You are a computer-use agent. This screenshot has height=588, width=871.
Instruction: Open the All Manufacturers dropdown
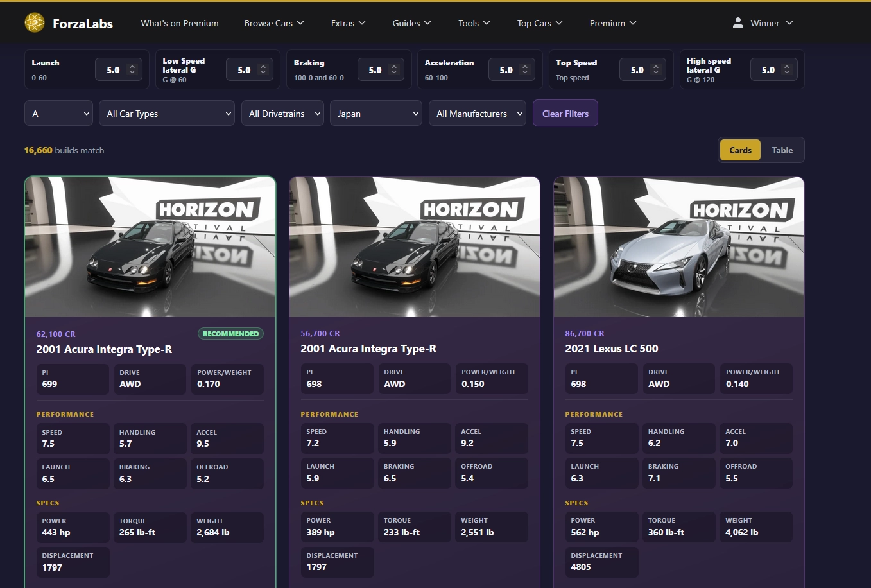[478, 114]
